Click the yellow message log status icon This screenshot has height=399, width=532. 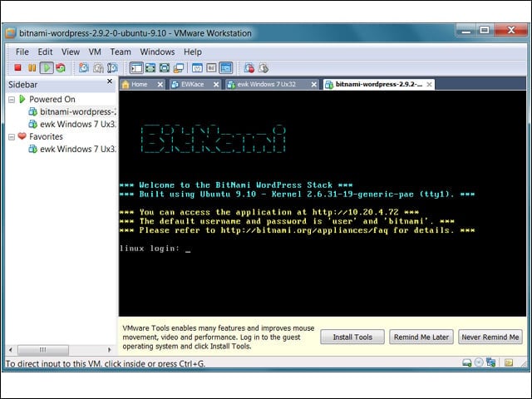click(509, 362)
